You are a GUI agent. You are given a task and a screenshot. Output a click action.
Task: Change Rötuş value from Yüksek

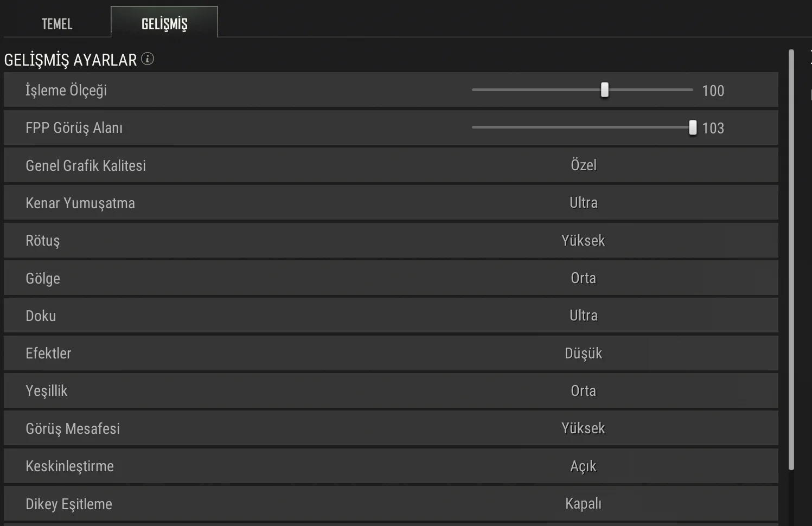(583, 240)
